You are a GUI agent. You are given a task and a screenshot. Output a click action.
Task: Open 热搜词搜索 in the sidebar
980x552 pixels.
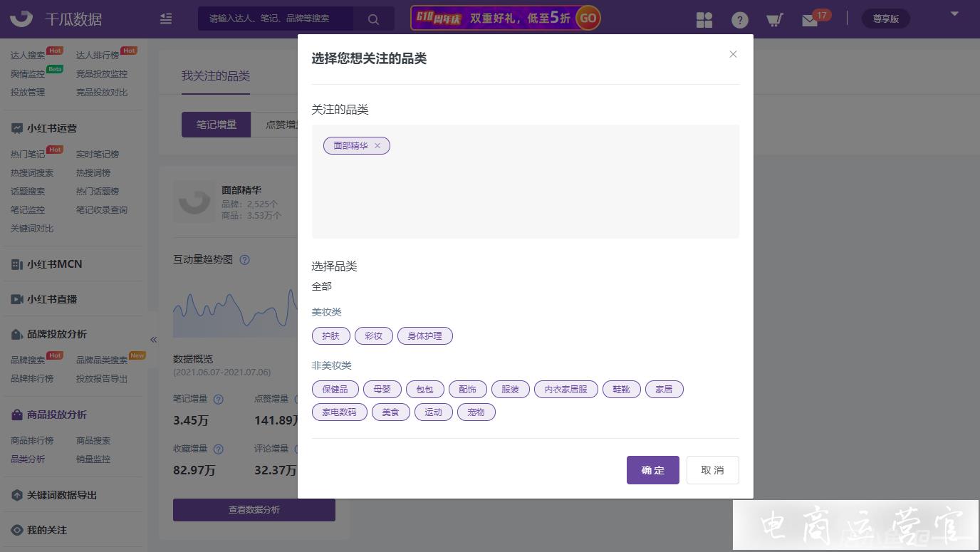(x=32, y=172)
